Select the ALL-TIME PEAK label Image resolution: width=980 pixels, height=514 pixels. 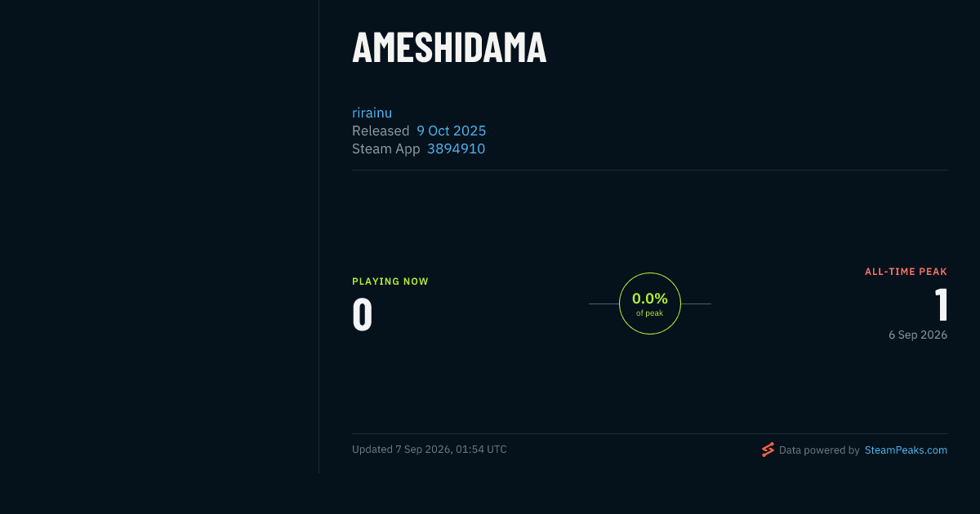point(906,272)
